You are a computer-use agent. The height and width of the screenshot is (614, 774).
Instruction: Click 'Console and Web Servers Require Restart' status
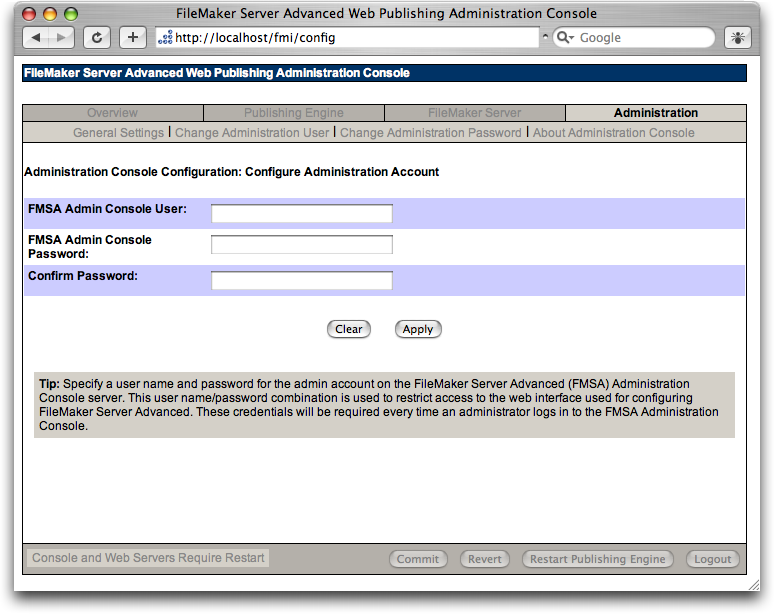tap(148, 558)
